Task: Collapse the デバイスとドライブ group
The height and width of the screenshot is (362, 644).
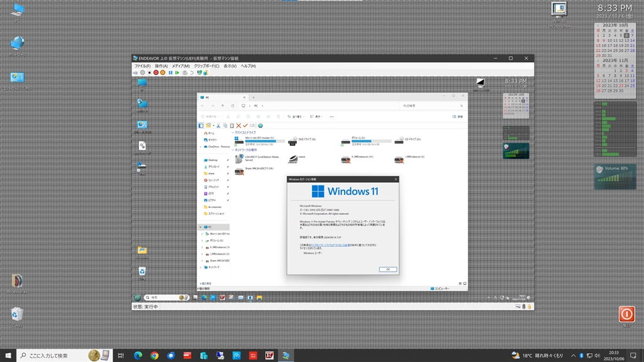Action: click(233, 133)
